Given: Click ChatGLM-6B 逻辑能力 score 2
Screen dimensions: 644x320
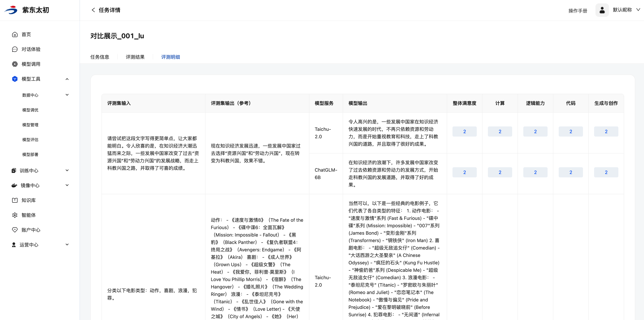Looking at the screenshot, I should [535, 172].
